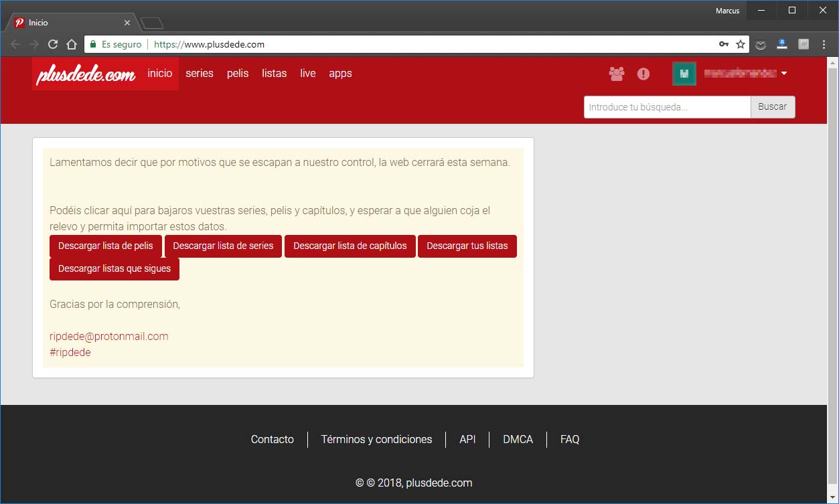Select the Inicio browser tab
The height and width of the screenshot is (504, 839).
72,23
